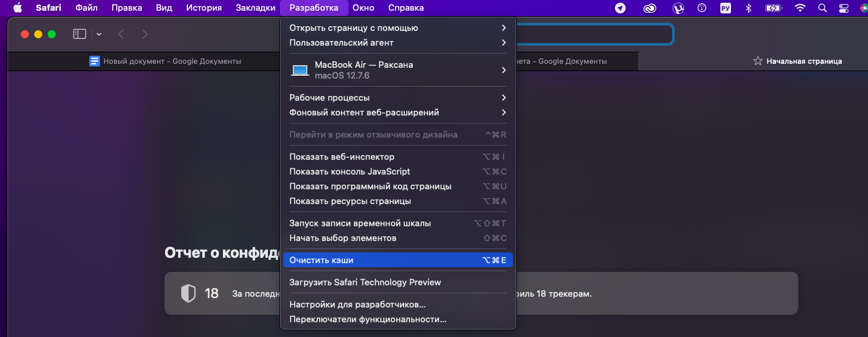868x337 pixels.
Task: Click the Google Docs icon on the Новый документ tab
Action: [95, 61]
